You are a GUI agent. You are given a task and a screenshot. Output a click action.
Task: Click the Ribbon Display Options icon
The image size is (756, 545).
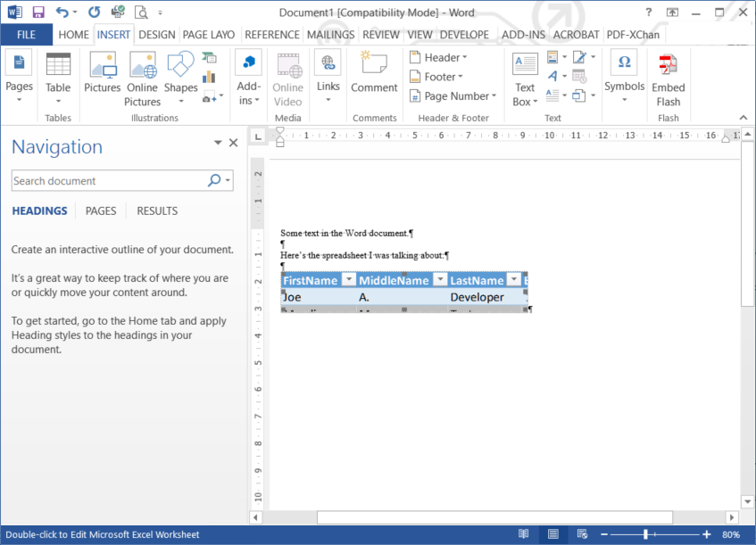click(672, 12)
